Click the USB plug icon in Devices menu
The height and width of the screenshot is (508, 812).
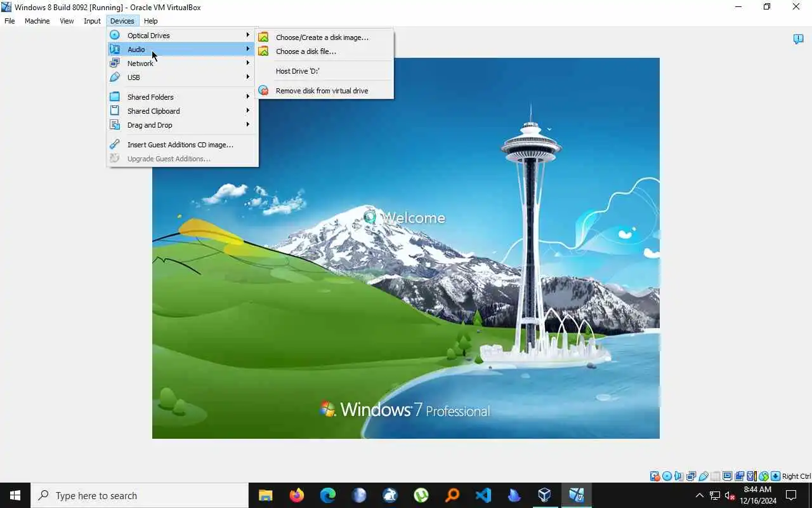tap(115, 77)
